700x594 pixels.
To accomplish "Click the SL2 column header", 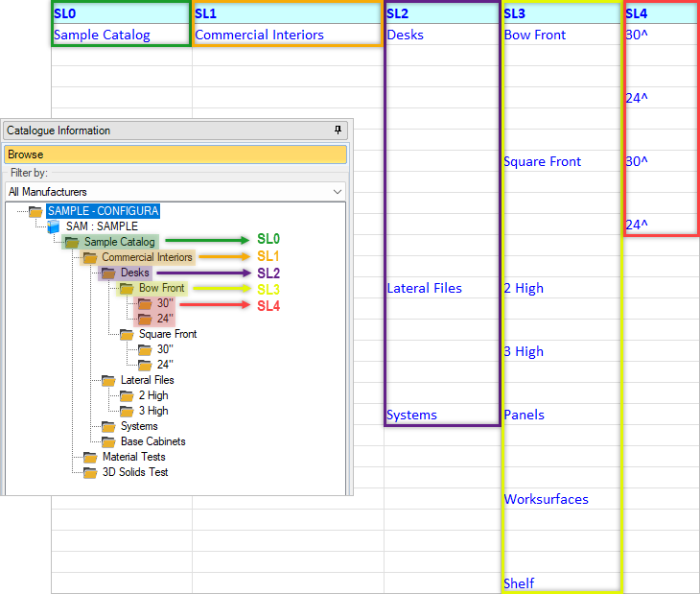I will (x=442, y=13).
